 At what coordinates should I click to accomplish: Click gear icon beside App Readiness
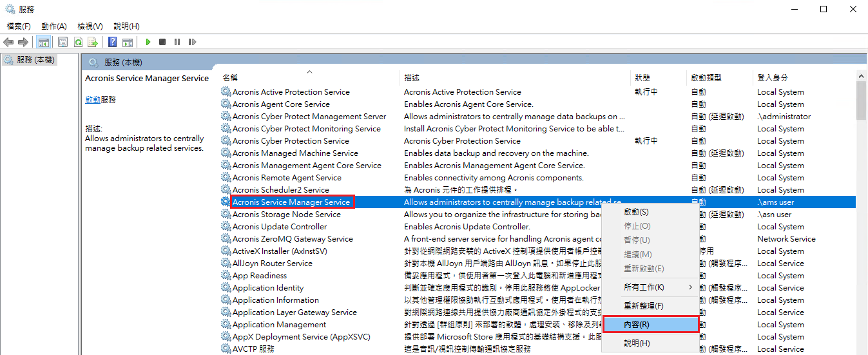[x=226, y=275]
